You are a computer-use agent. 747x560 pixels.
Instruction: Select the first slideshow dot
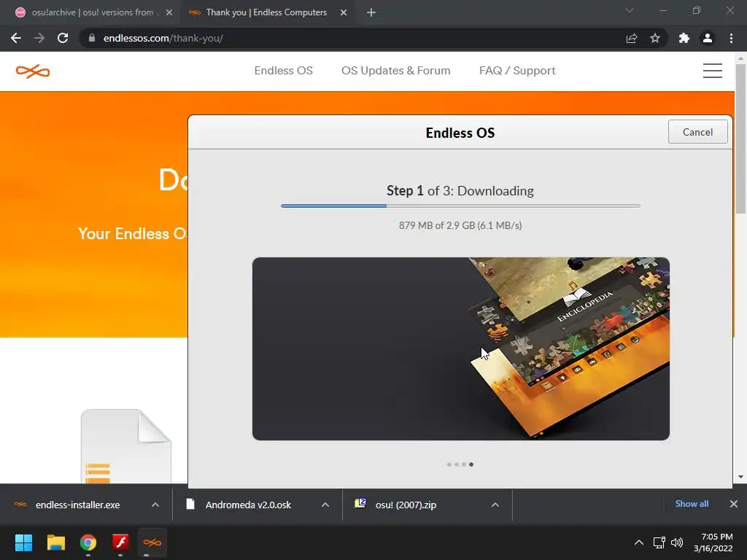(x=449, y=464)
